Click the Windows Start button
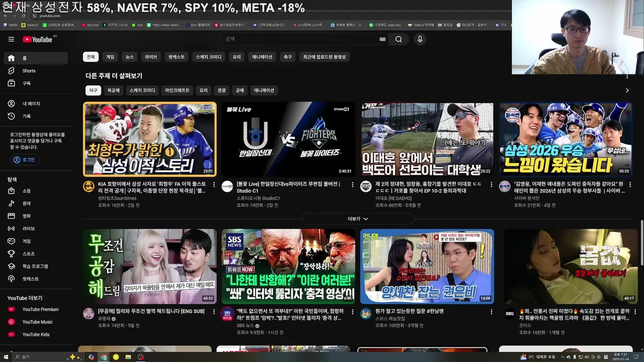Image resolution: width=644 pixels, height=362 pixels. pyautogui.click(x=6, y=357)
